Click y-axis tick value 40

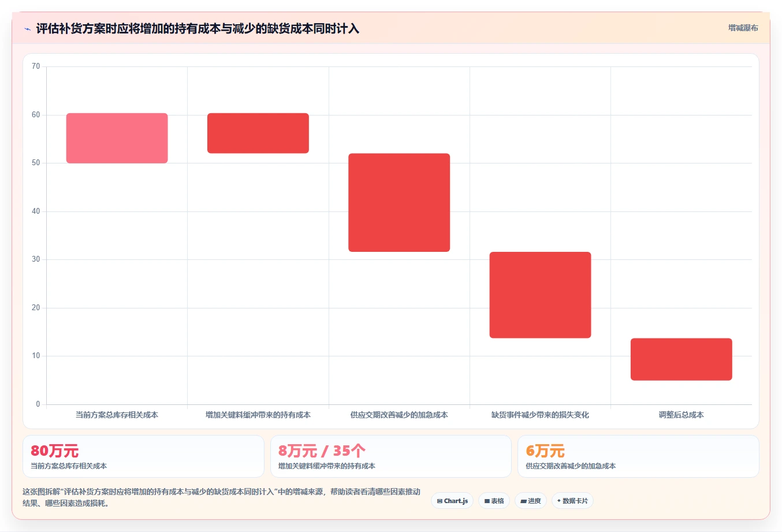36,211
